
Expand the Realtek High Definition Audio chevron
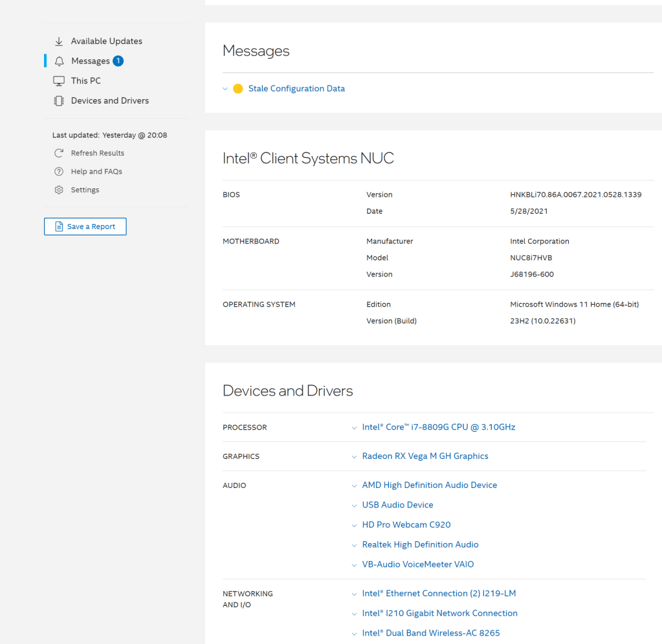point(354,546)
